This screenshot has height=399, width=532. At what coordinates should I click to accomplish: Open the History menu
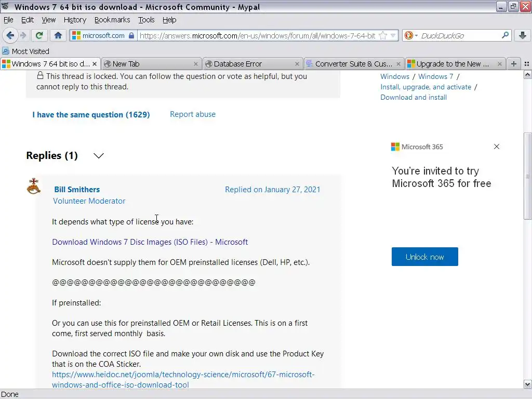[x=75, y=20]
